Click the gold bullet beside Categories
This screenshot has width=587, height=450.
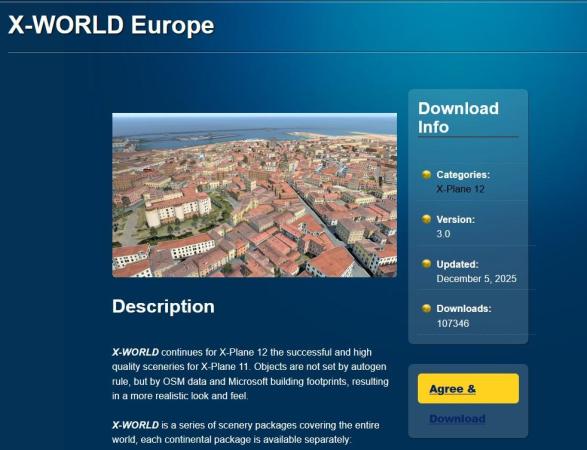(426, 174)
